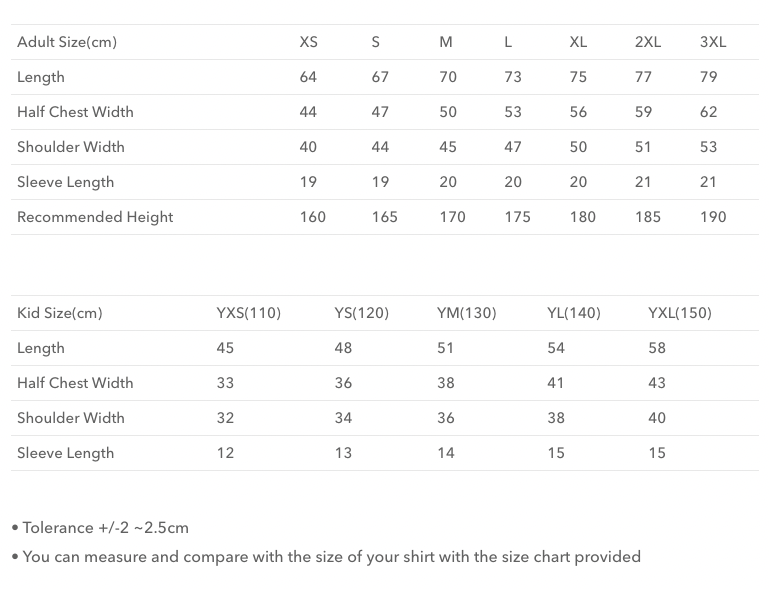Click kid Shoulder Width row label
769x589 pixels.
(x=71, y=418)
